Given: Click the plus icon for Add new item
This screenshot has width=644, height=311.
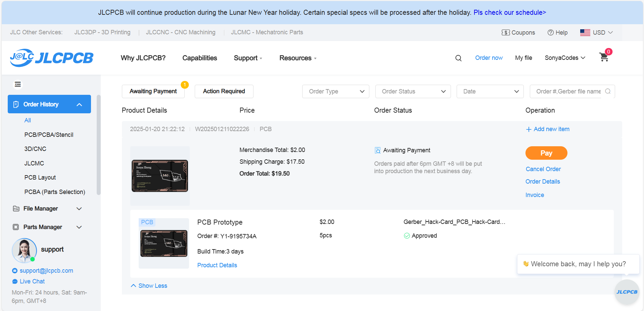Looking at the screenshot, I should (529, 129).
